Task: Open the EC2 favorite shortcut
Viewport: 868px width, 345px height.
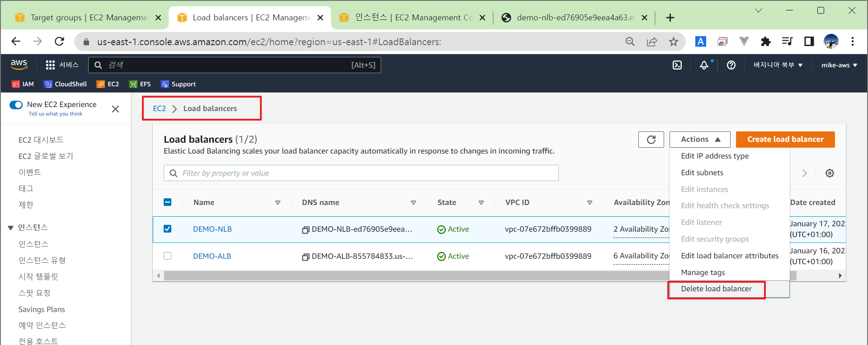Action: tap(108, 84)
